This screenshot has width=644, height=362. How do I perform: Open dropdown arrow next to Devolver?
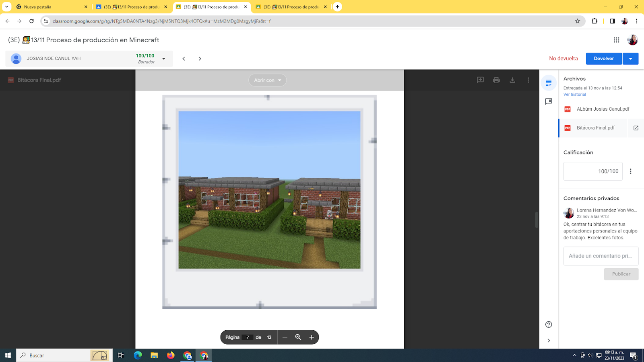pos(631,59)
